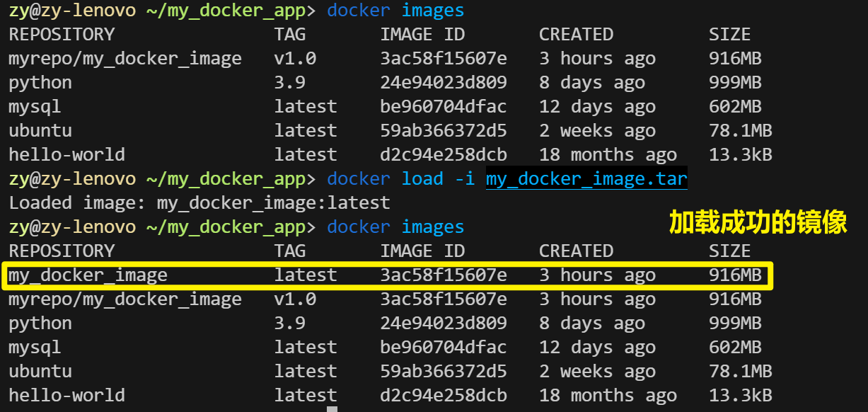
Task: Click the '-i' flag in the load command
Action: click(465, 179)
